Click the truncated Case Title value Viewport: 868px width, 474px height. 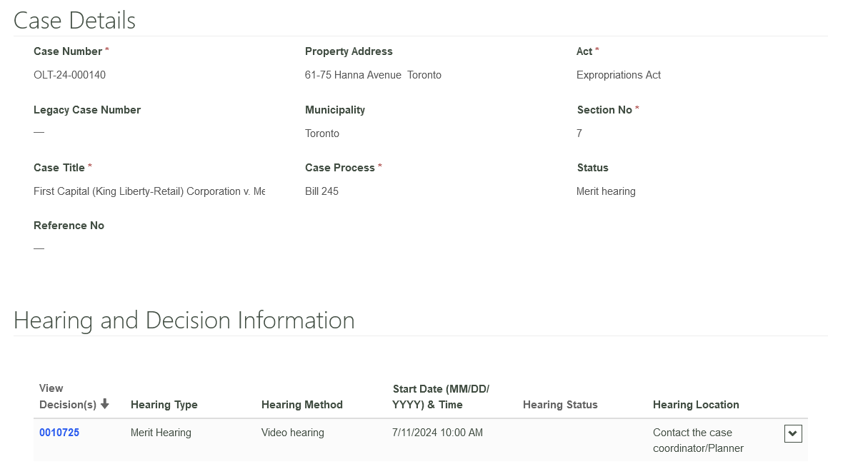tap(149, 191)
